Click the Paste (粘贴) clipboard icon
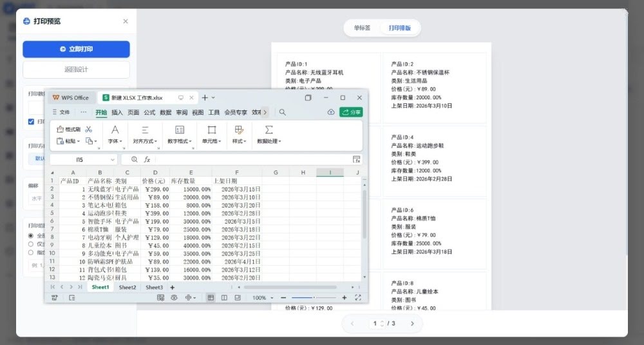The image size is (644, 345). (60, 141)
